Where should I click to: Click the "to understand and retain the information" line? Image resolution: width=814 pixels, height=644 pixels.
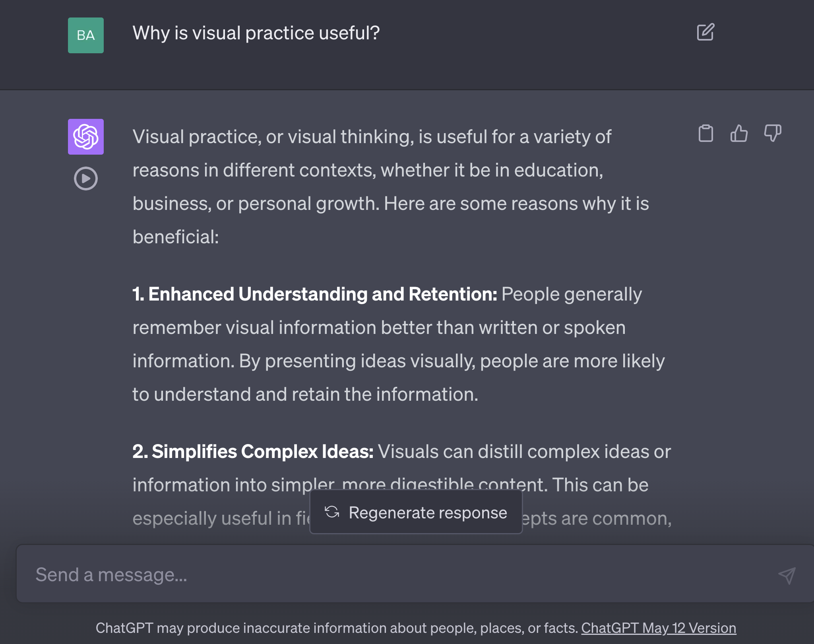click(x=305, y=395)
